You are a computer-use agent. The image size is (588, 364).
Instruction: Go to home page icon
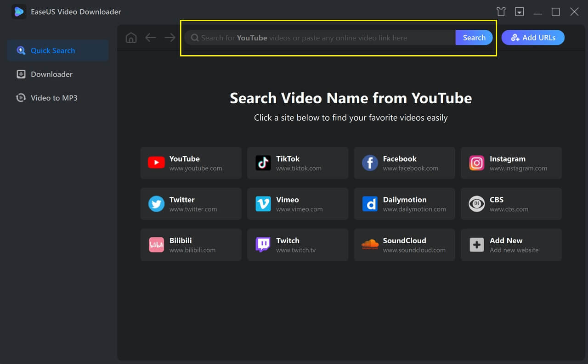[131, 38]
